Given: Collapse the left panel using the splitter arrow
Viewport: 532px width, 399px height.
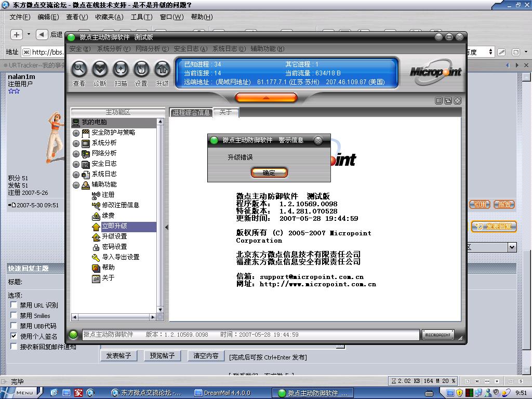Looking at the screenshot, I should [167, 228].
